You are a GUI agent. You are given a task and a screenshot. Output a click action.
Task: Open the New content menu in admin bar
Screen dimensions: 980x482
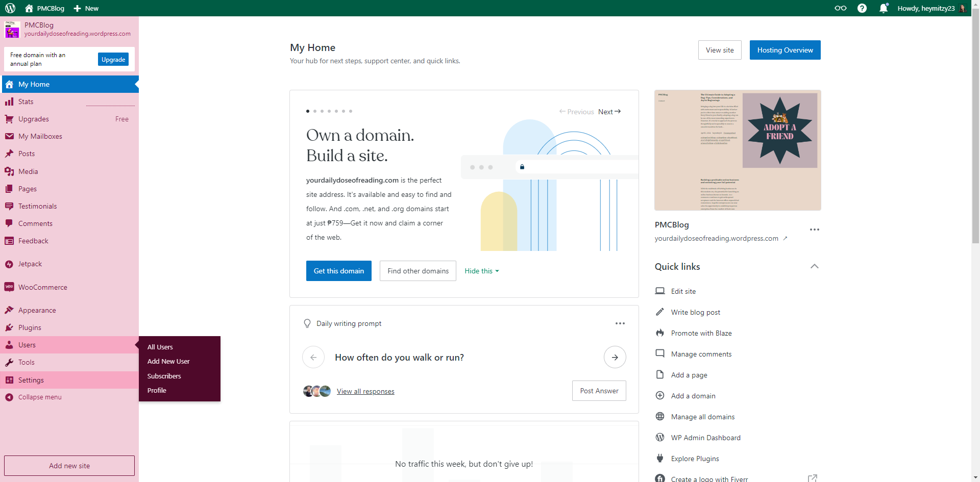[x=86, y=8]
